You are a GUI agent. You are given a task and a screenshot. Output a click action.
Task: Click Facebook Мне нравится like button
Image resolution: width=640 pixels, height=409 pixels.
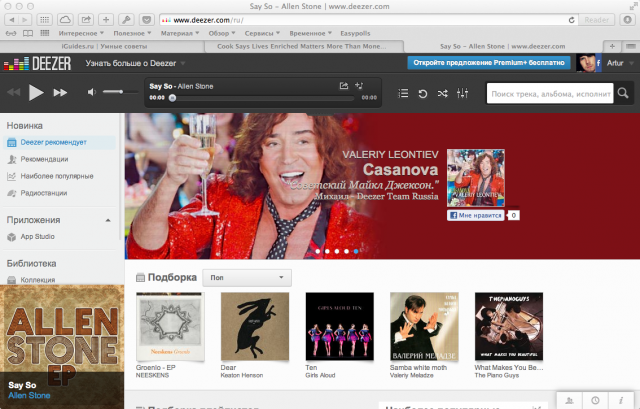[476, 215]
